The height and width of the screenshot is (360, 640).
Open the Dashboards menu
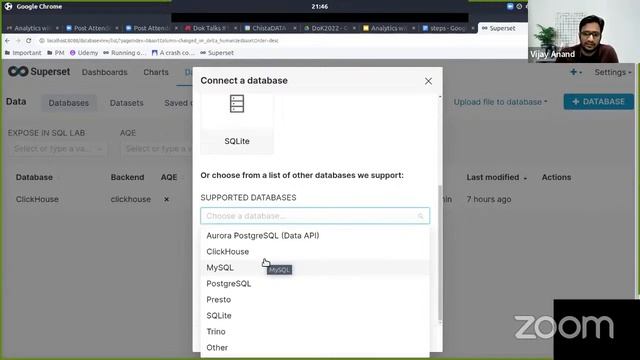(104, 72)
